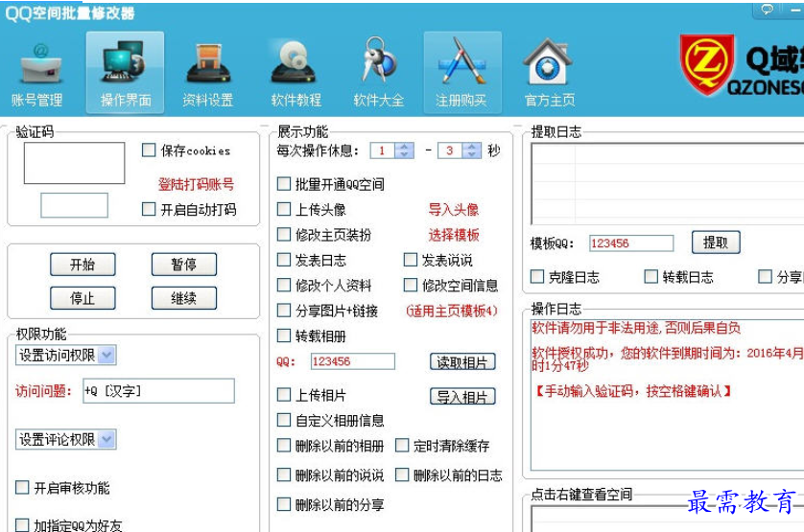Click 软件请勿用于非法用途 log line
The height and width of the screenshot is (532, 804).
[x=636, y=328]
